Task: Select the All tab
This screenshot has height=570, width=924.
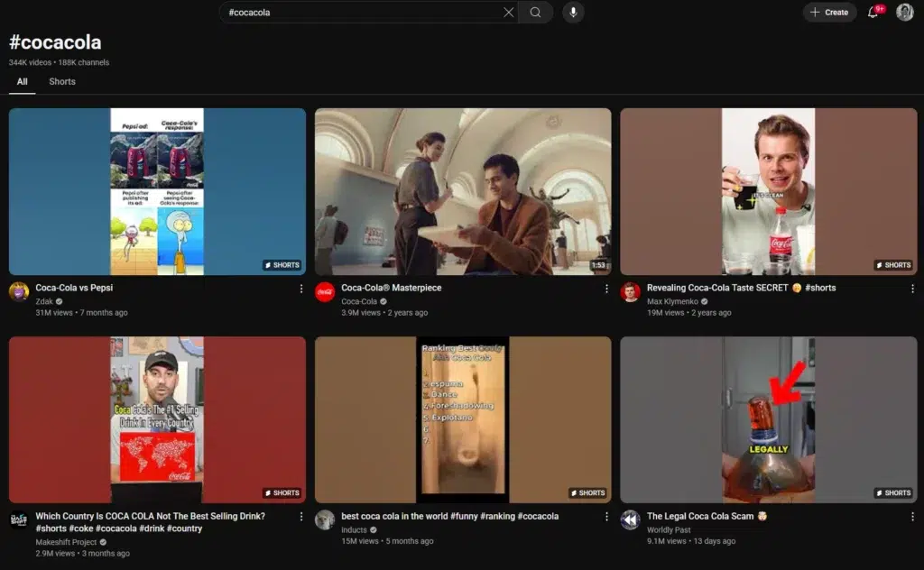Action: tap(22, 82)
